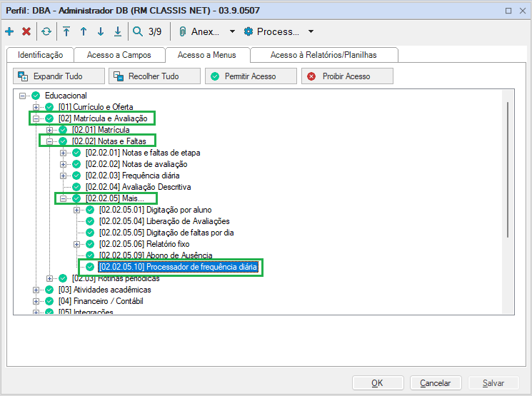Collapse [02] Matrícula e Avaliação node

pyautogui.click(x=36, y=118)
